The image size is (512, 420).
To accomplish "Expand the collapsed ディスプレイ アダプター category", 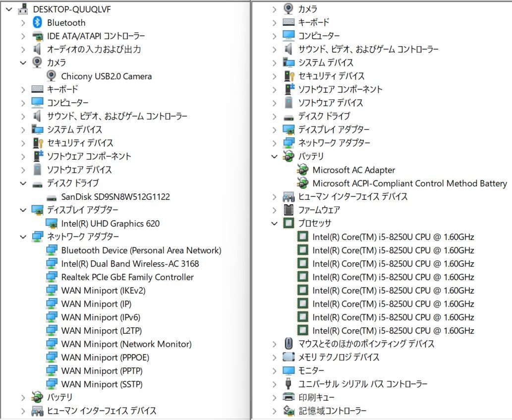I will point(275,130).
